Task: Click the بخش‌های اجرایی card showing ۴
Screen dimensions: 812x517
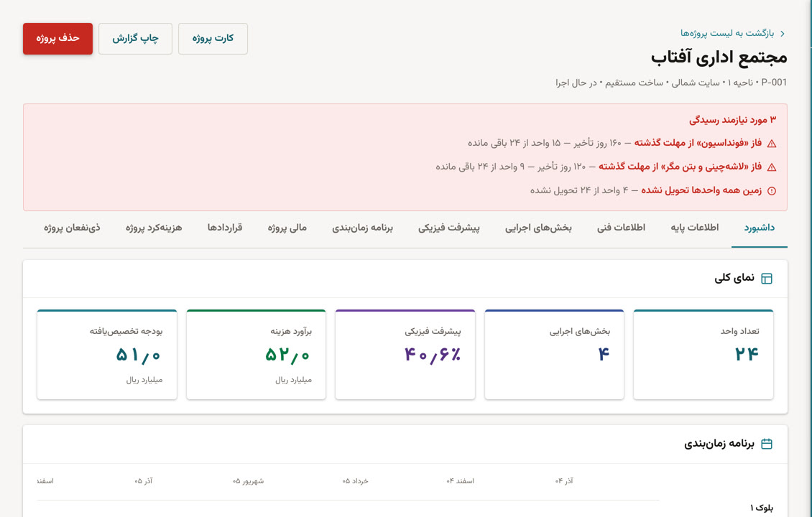Action: tap(554, 355)
